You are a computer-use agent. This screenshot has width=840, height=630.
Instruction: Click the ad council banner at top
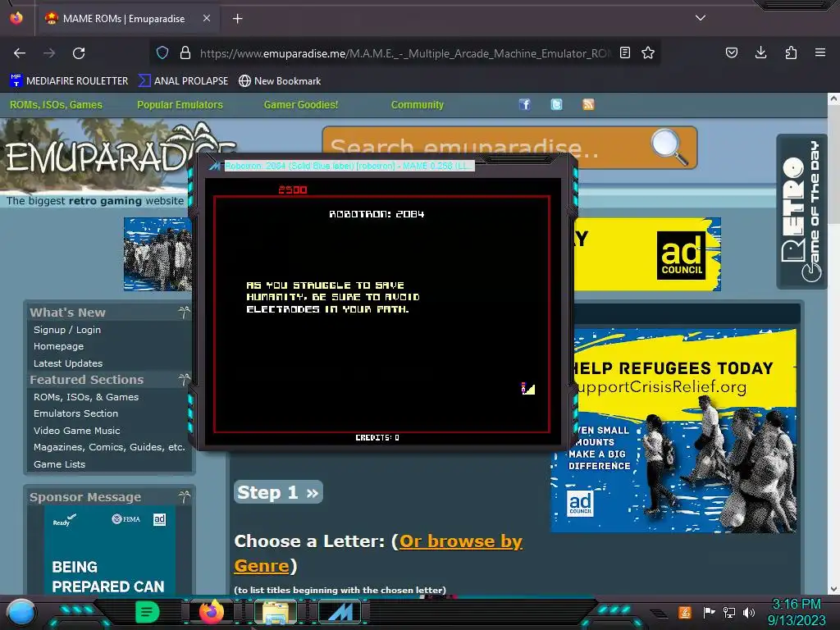coord(647,254)
